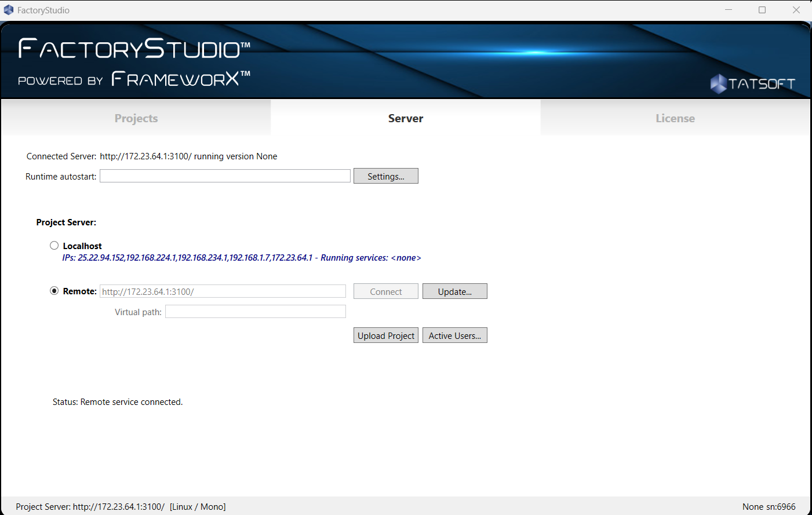Minimize the FactoryStudio window
812x515 pixels.
[729, 10]
